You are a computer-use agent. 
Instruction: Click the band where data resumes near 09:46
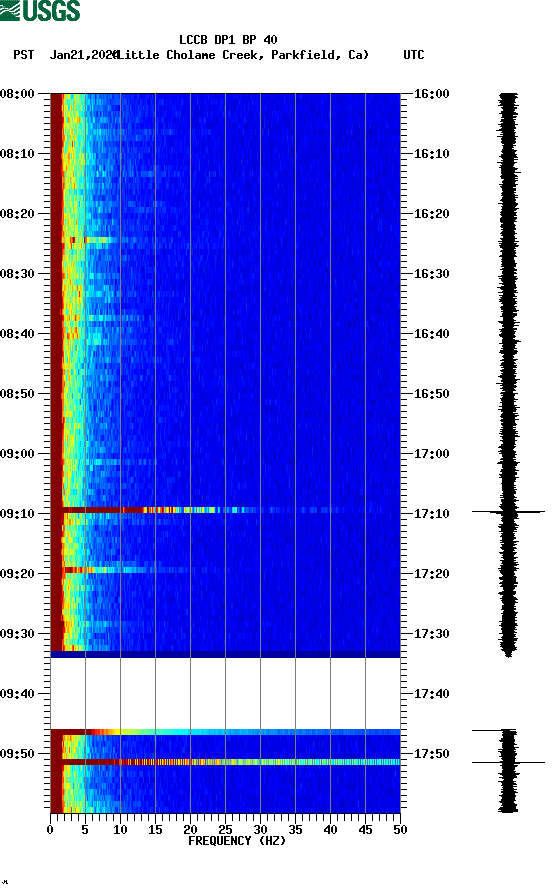pyautogui.click(x=225, y=732)
